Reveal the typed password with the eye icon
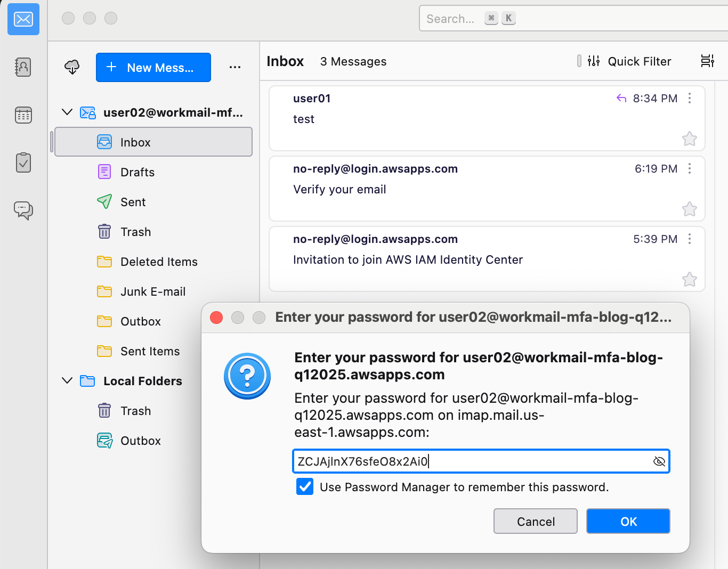728x569 pixels. tap(659, 461)
